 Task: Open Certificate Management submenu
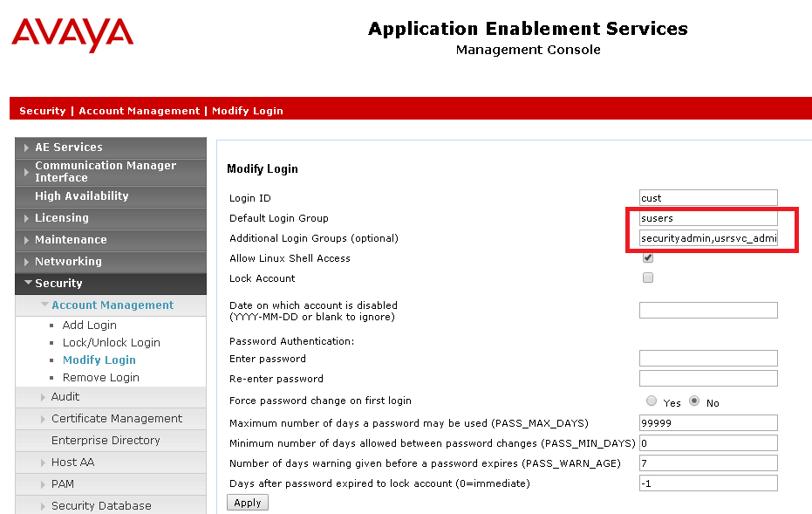117,418
